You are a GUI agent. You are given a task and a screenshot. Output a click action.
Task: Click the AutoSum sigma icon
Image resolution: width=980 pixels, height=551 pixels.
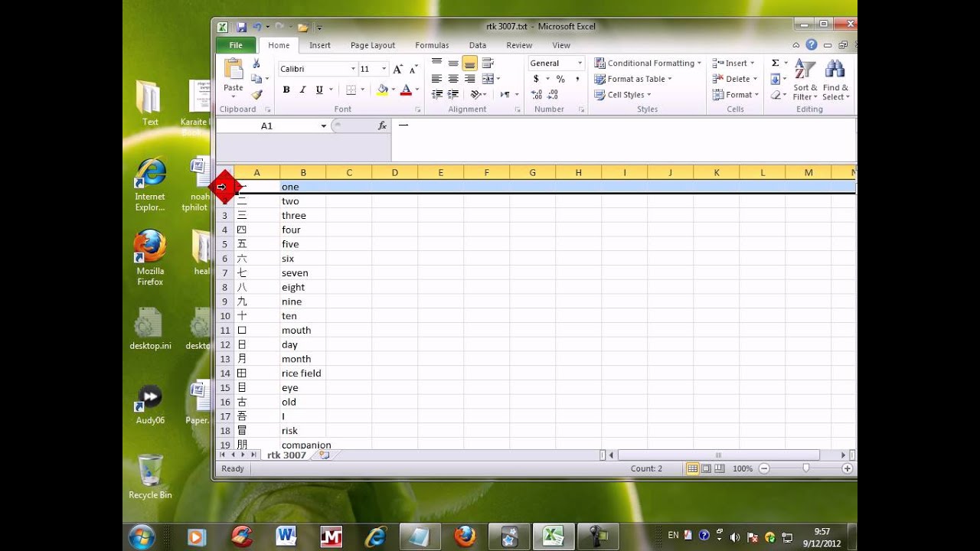tap(775, 63)
